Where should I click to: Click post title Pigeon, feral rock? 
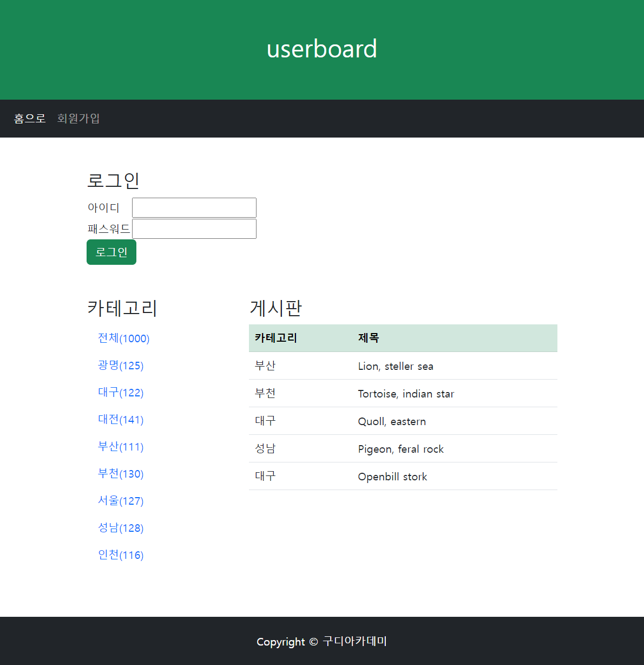click(x=401, y=449)
